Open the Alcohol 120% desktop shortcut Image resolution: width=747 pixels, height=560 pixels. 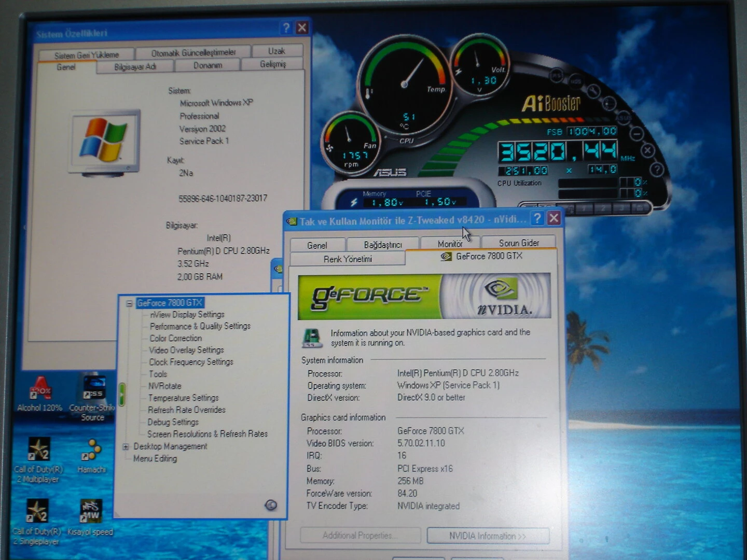coord(39,394)
